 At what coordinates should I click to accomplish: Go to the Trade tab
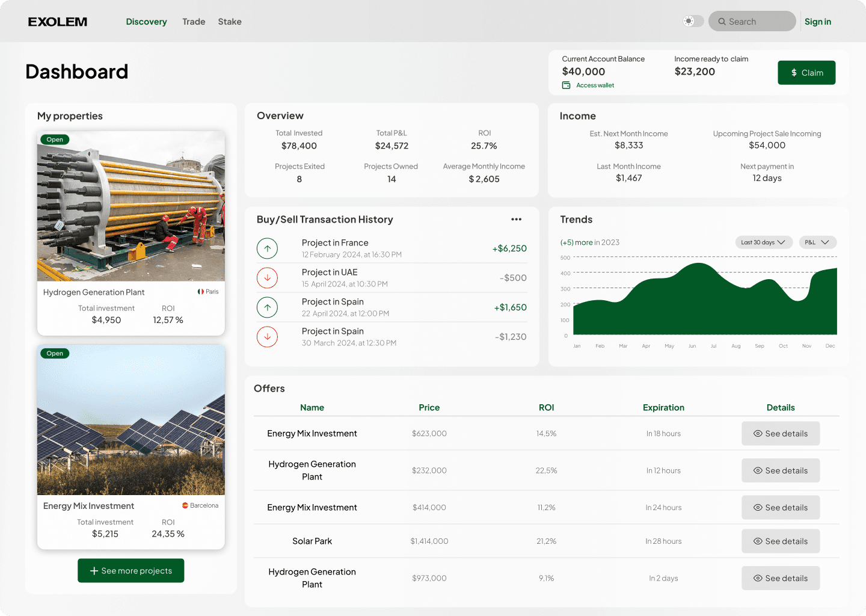point(194,22)
